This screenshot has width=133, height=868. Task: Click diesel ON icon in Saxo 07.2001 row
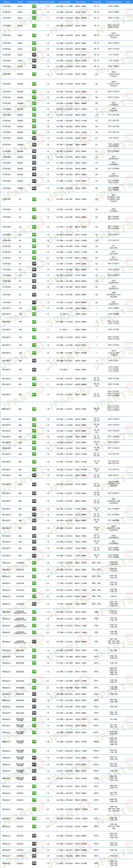34,66
